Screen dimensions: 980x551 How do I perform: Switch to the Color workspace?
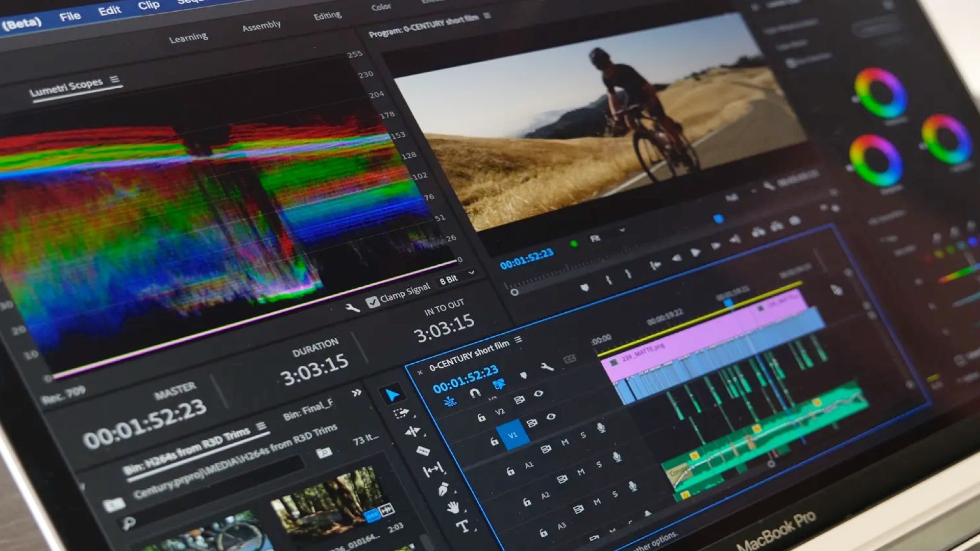click(381, 7)
